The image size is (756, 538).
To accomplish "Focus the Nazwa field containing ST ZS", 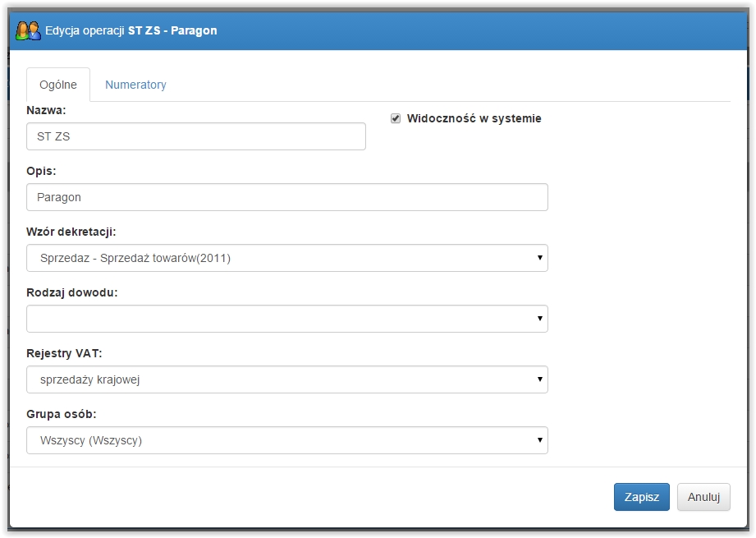I will pyautogui.click(x=195, y=136).
